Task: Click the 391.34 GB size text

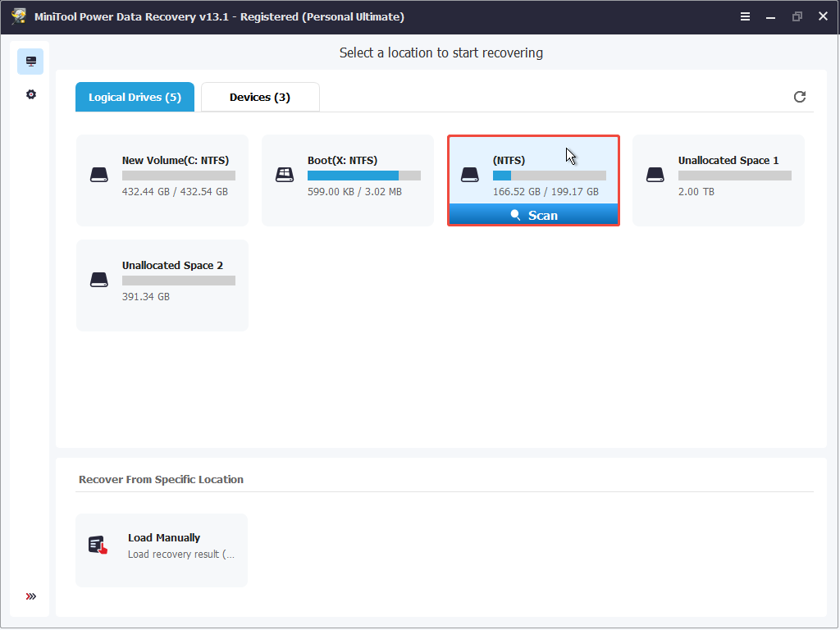Action: 146,297
